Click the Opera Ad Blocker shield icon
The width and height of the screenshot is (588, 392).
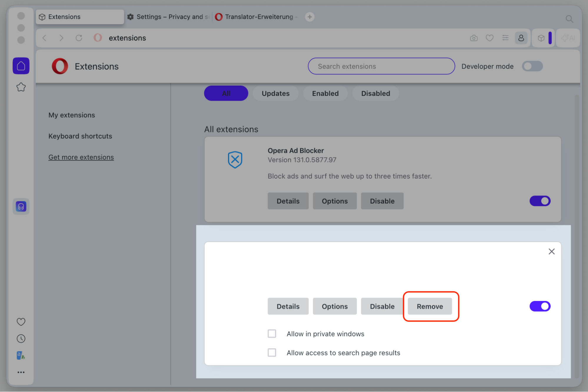(x=235, y=160)
